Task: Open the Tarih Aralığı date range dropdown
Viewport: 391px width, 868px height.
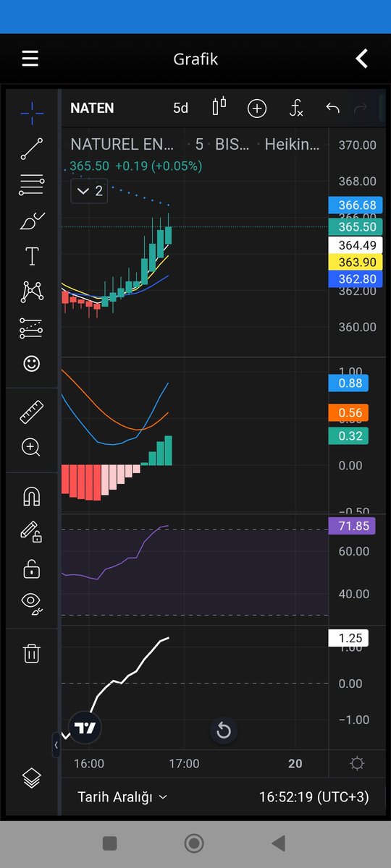Action: (122, 796)
